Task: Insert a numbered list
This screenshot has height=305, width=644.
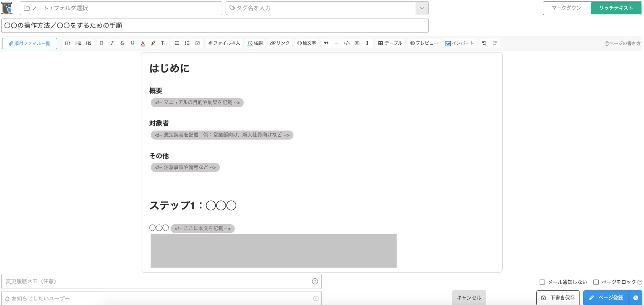Action: (187, 43)
